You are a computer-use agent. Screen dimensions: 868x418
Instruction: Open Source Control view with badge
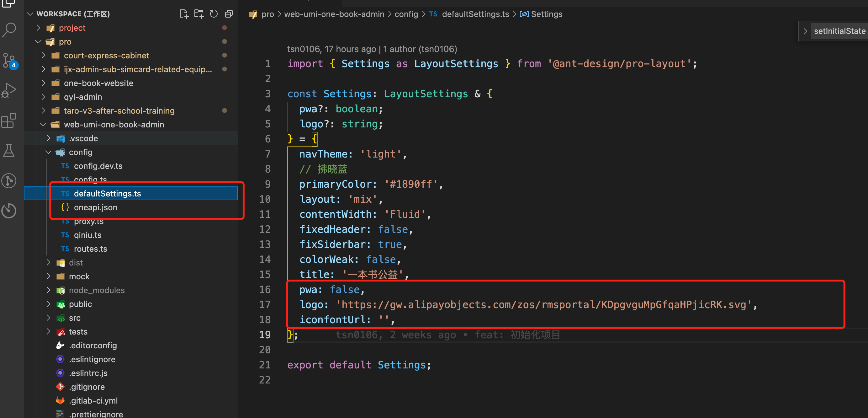tap(9, 61)
